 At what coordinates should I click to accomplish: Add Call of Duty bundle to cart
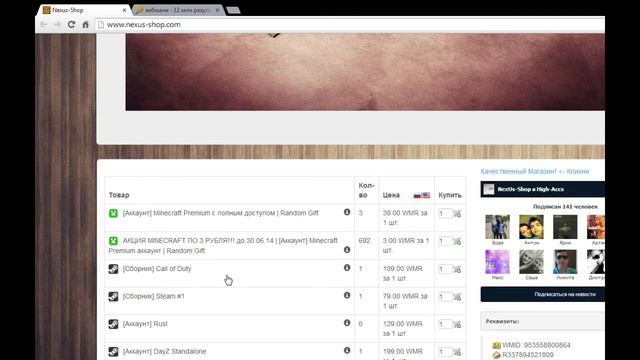pos(457,269)
